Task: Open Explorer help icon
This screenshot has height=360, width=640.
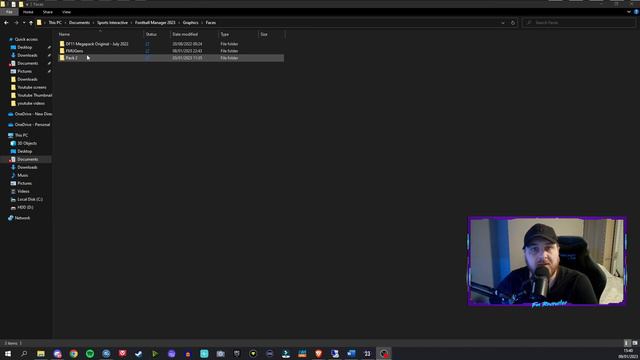Action: pyautogui.click(x=636, y=12)
